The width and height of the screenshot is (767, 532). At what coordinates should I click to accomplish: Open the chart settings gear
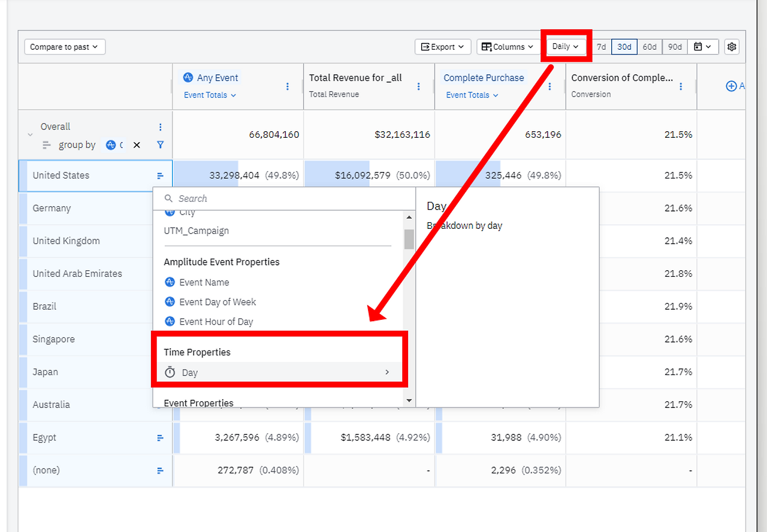(732, 47)
